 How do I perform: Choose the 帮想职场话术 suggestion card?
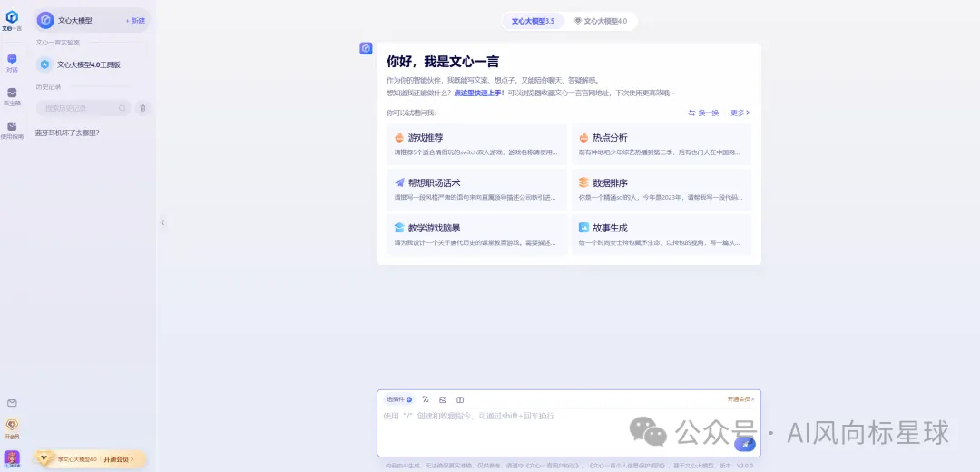pyautogui.click(x=476, y=190)
